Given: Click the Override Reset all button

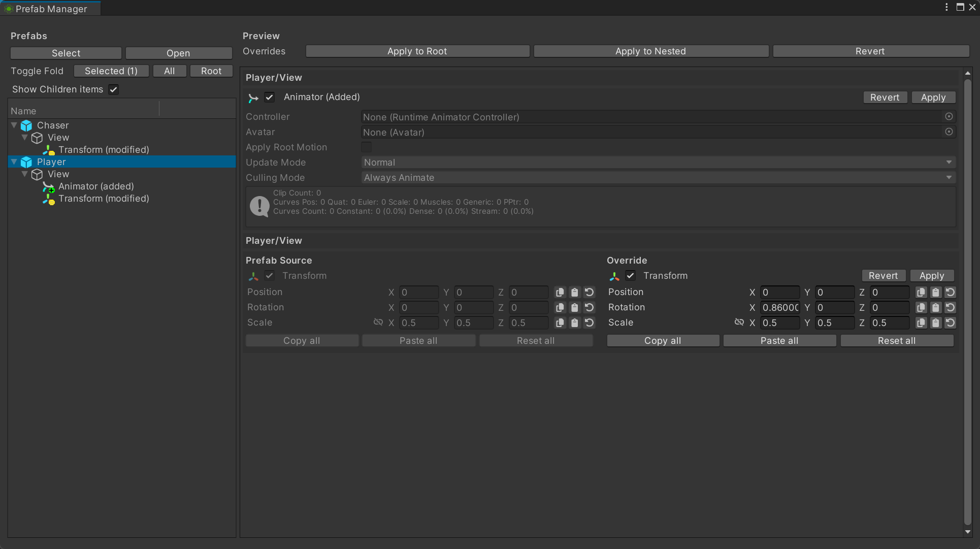Looking at the screenshot, I should coord(897,341).
